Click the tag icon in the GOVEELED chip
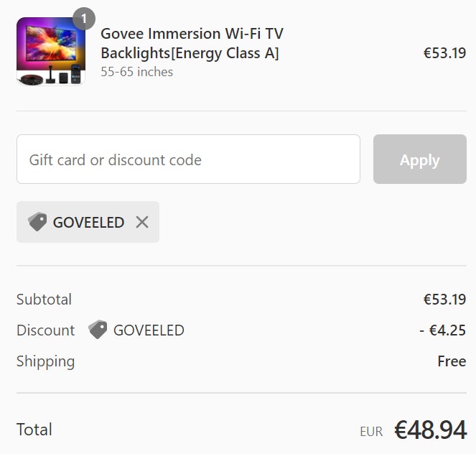 (x=37, y=222)
